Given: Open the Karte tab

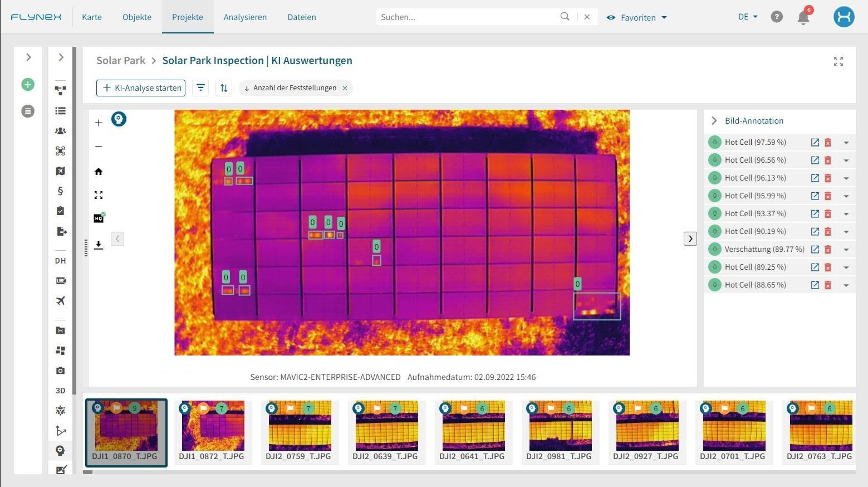Looking at the screenshot, I should pyautogui.click(x=92, y=17).
